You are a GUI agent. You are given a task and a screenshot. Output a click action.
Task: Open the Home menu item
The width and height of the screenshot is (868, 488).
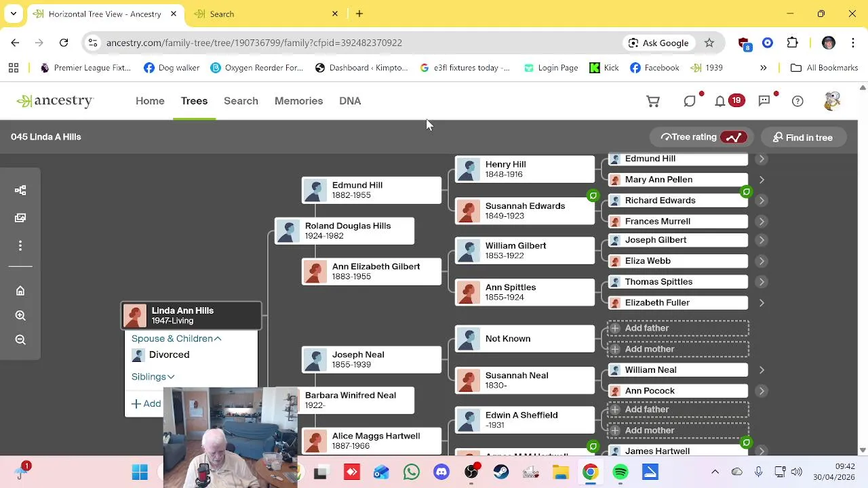coord(150,101)
